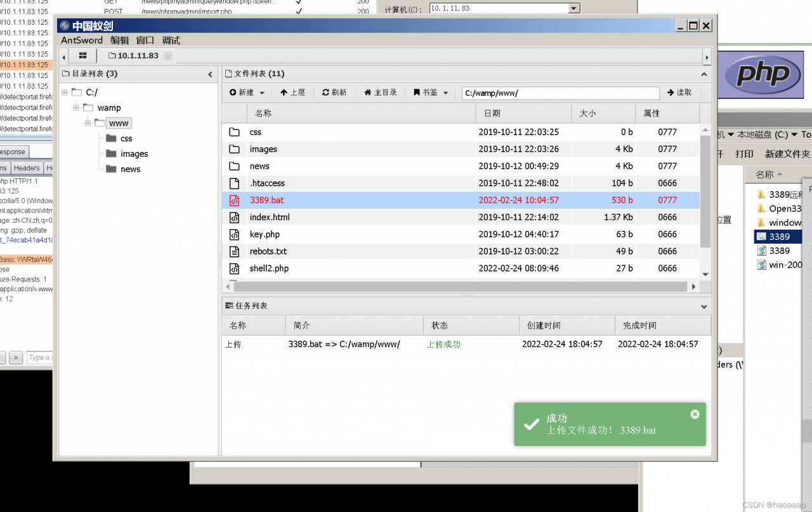Click the file list vertical scrollbar
The height and width of the screenshot is (512, 812).
pyautogui.click(x=705, y=190)
